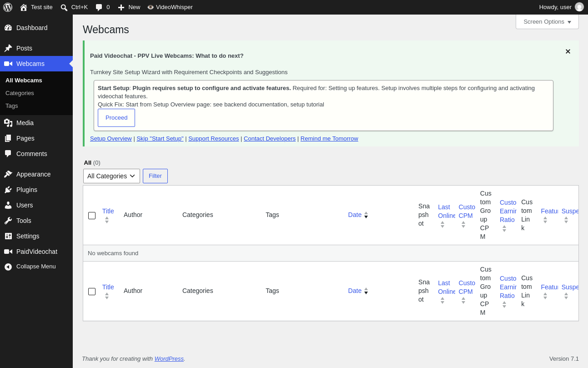
Task: Click the Filter button
Action: click(155, 176)
